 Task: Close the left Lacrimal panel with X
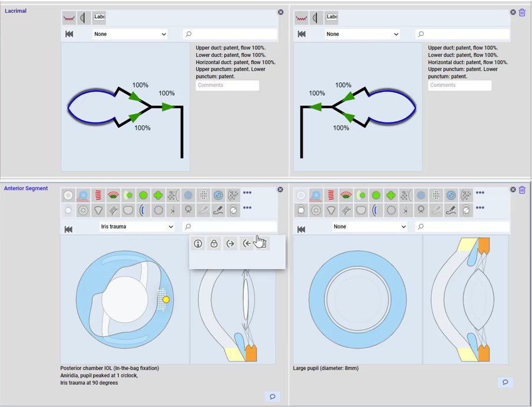[280, 12]
